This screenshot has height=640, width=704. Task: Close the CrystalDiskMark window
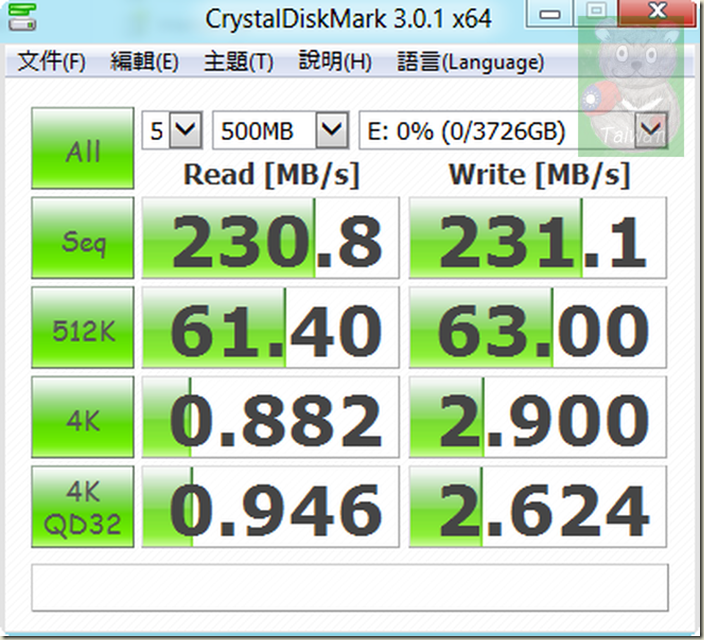tap(657, 12)
